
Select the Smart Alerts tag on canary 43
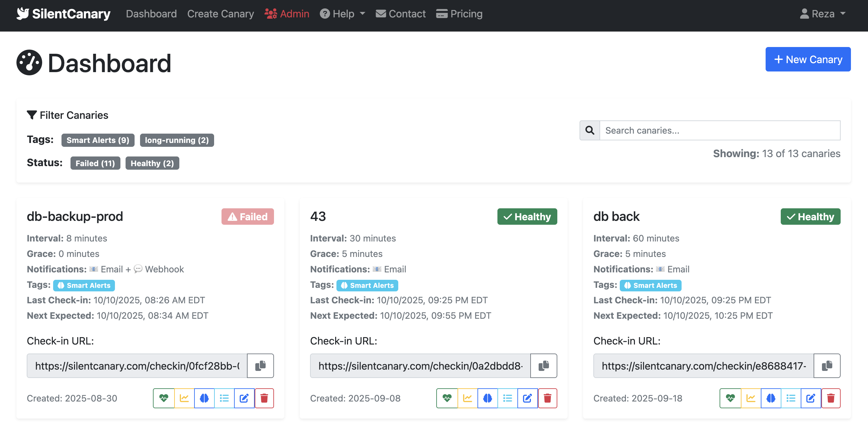(367, 285)
